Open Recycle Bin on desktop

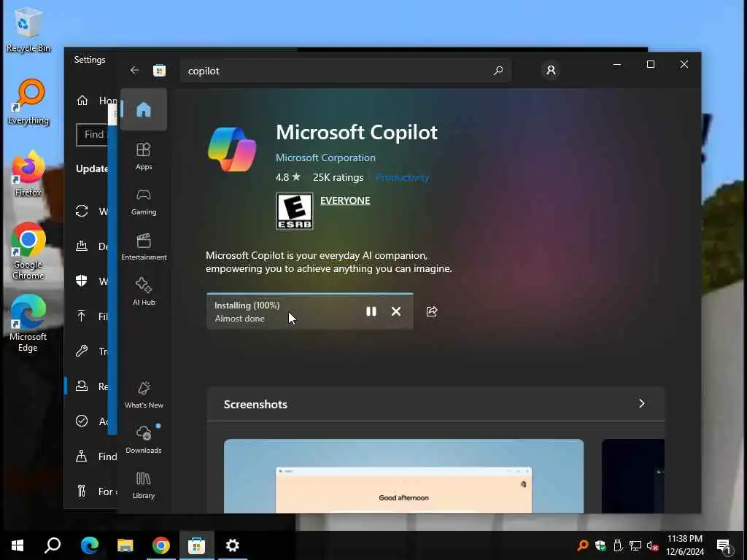click(x=28, y=30)
